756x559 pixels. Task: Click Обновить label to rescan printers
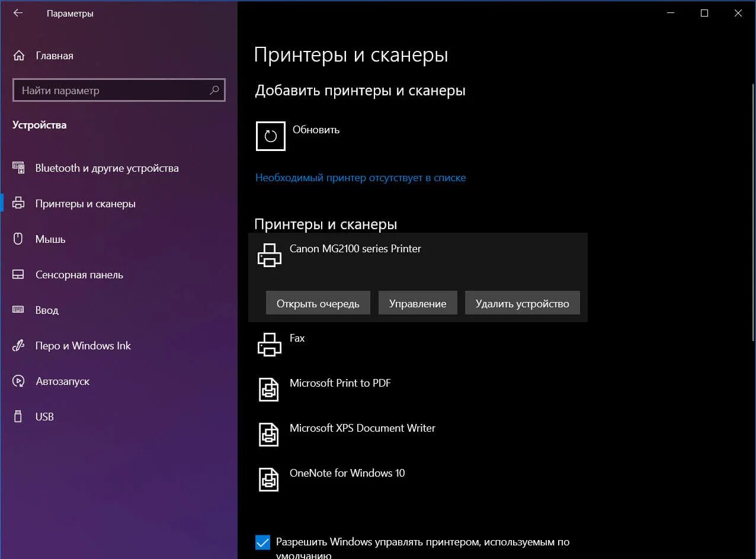point(316,130)
